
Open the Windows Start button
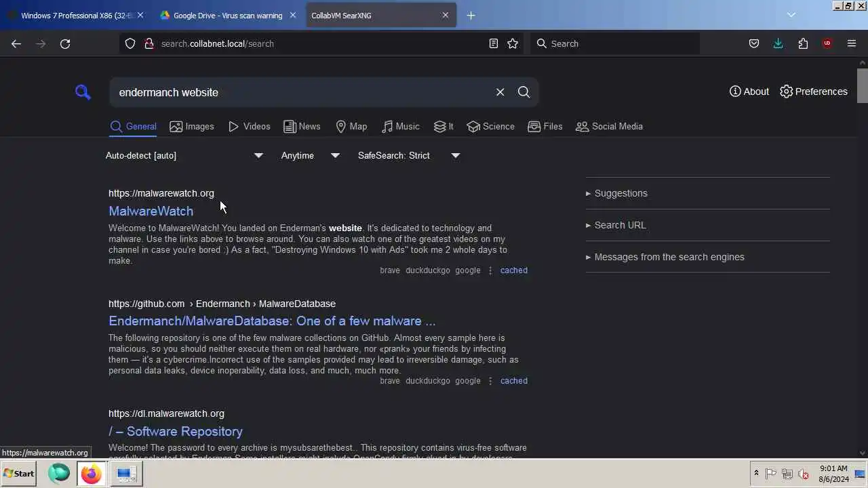click(x=19, y=474)
